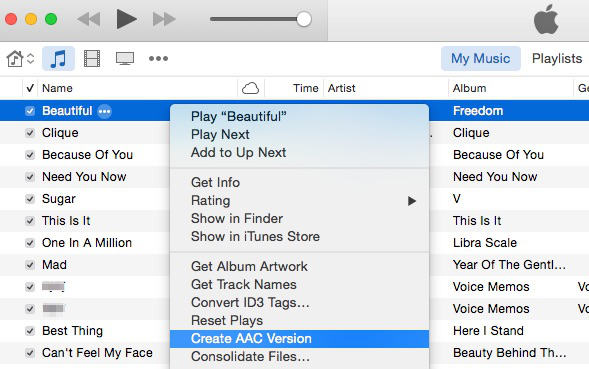Sort by the Artist column header
This screenshot has width=589, height=369.
pyautogui.click(x=341, y=88)
